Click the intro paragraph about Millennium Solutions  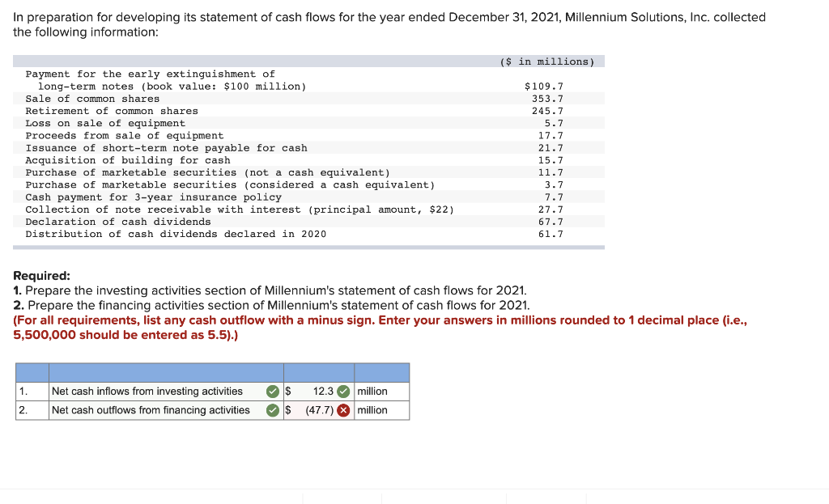pos(389,24)
